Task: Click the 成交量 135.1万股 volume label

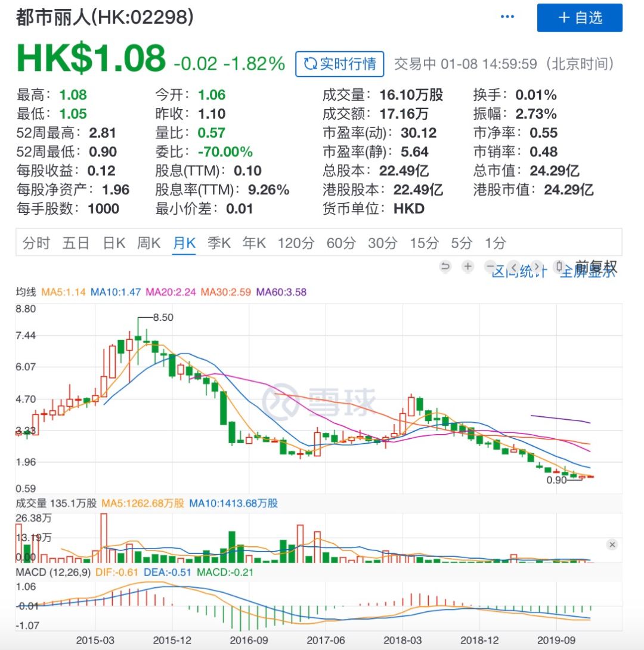Action: [56, 503]
